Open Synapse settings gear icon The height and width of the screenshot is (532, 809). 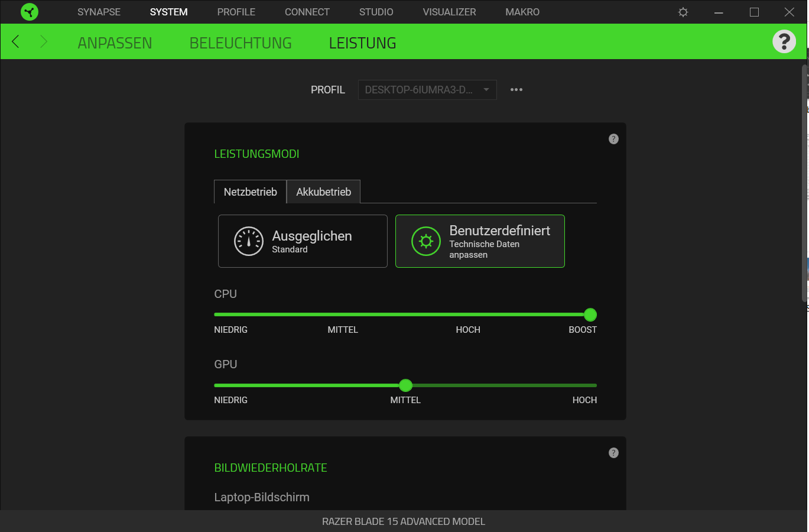[x=683, y=12]
